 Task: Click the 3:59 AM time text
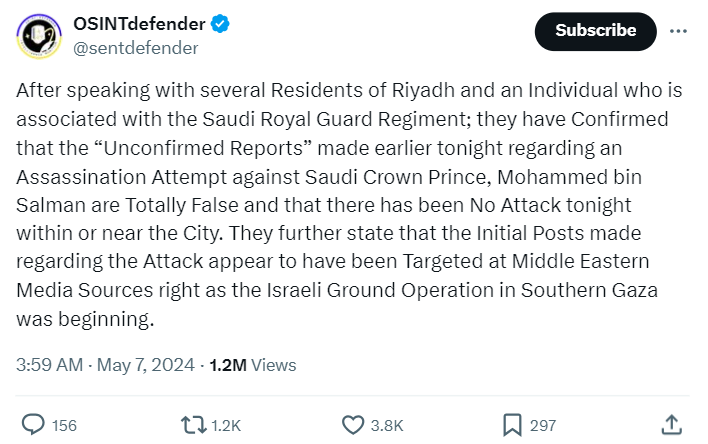[x=49, y=365]
